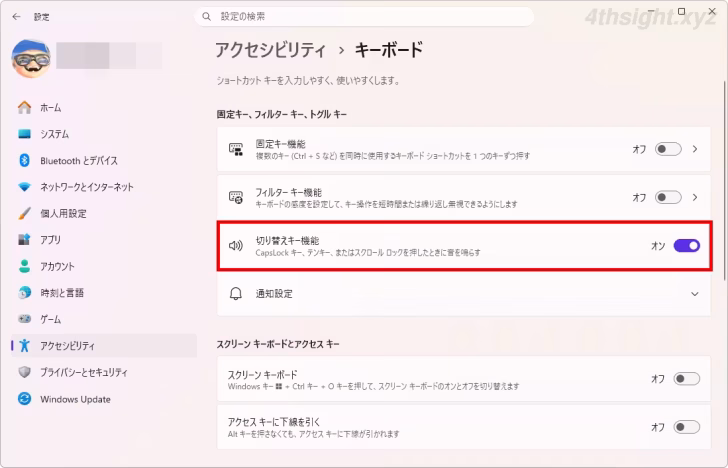The height and width of the screenshot is (468, 728).
Task: Click アクセシビリティ breadcrumb link
Action: pos(271,50)
